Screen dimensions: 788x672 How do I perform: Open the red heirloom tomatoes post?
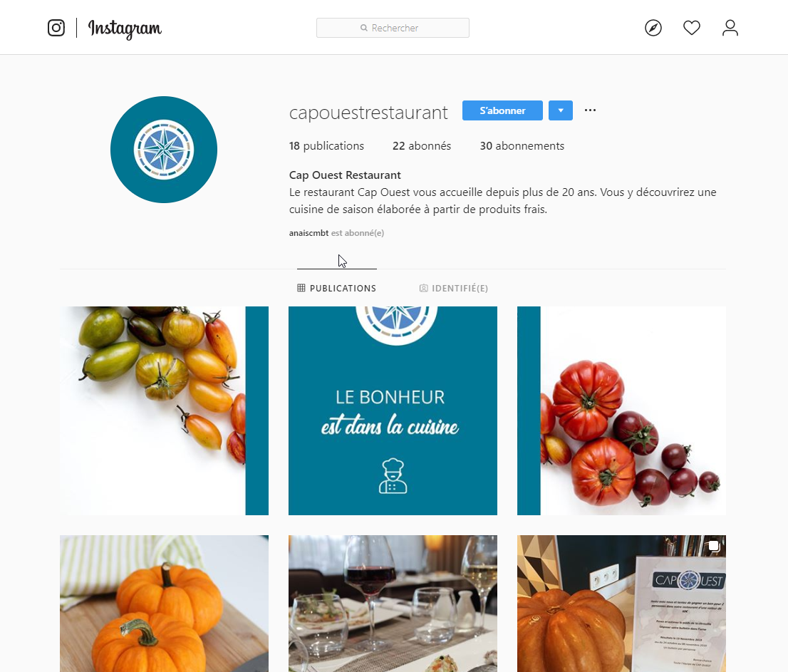621,410
